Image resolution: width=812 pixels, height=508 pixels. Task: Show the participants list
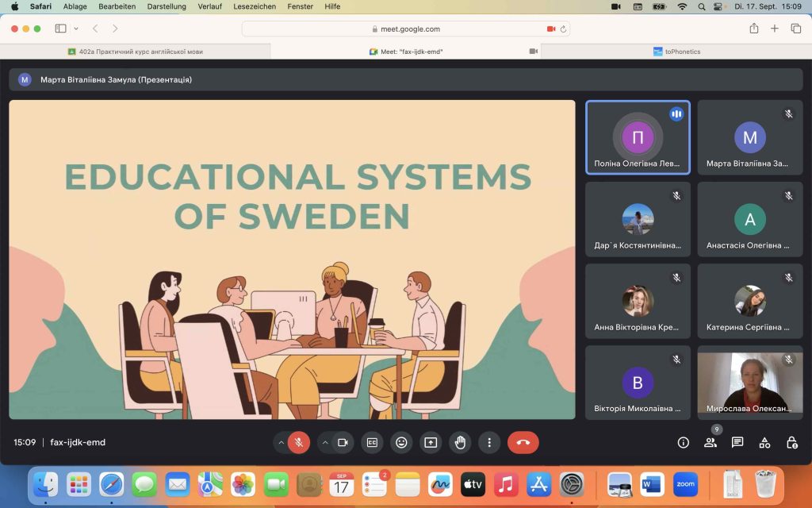[x=710, y=442]
